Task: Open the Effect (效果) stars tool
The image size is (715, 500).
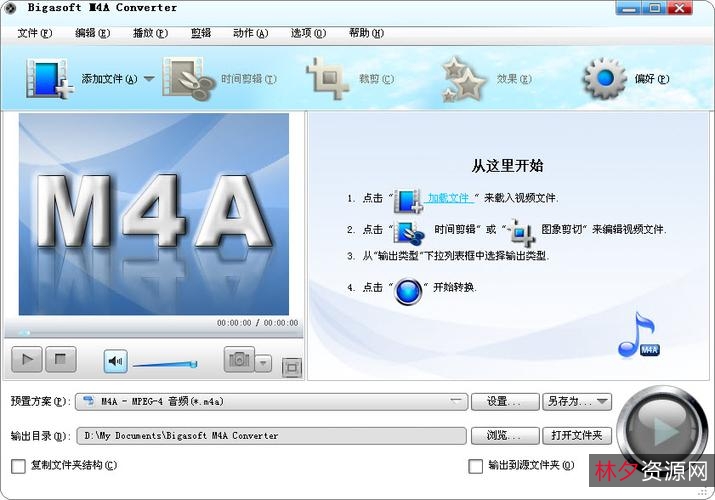Action: (x=464, y=79)
